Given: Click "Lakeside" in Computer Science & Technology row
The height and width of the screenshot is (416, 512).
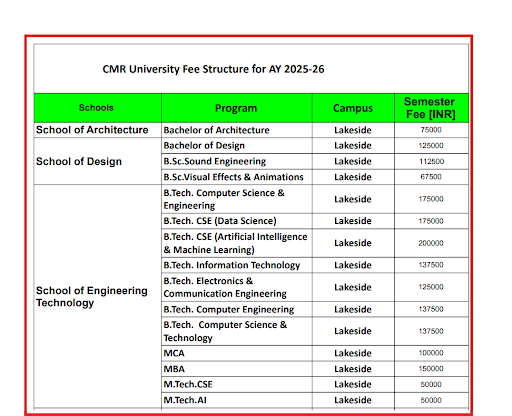Looking at the screenshot, I should point(353,331).
